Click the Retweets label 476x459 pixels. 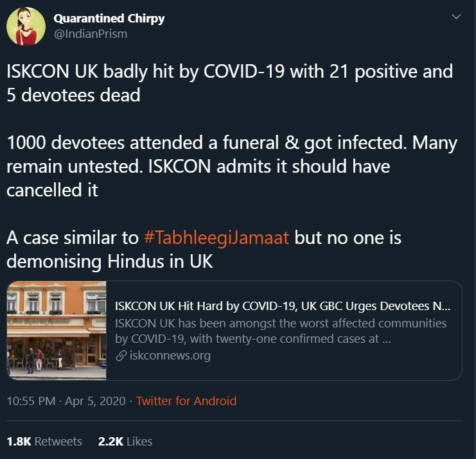point(58,442)
